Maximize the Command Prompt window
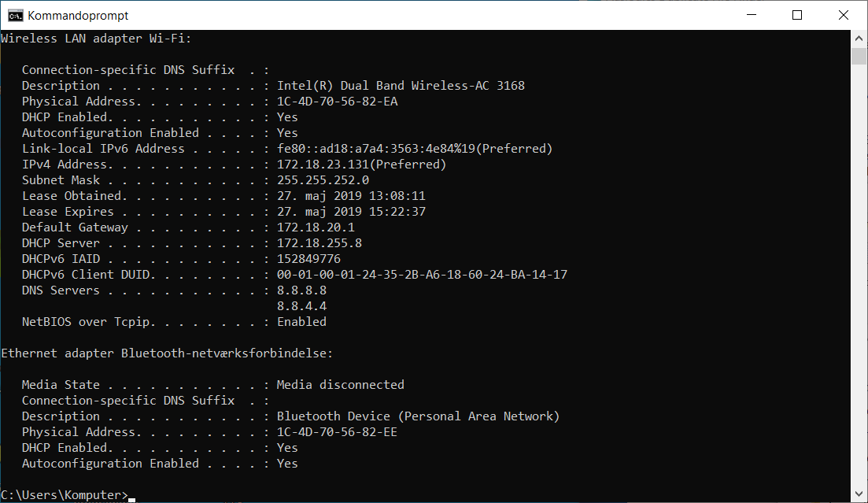Viewport: 868px width, 503px height. tap(797, 14)
